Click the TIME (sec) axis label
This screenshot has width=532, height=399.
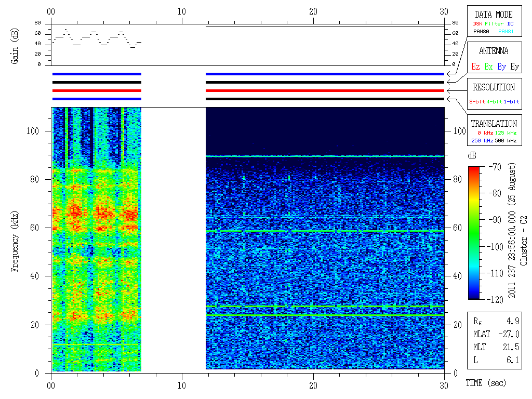coord(486,383)
